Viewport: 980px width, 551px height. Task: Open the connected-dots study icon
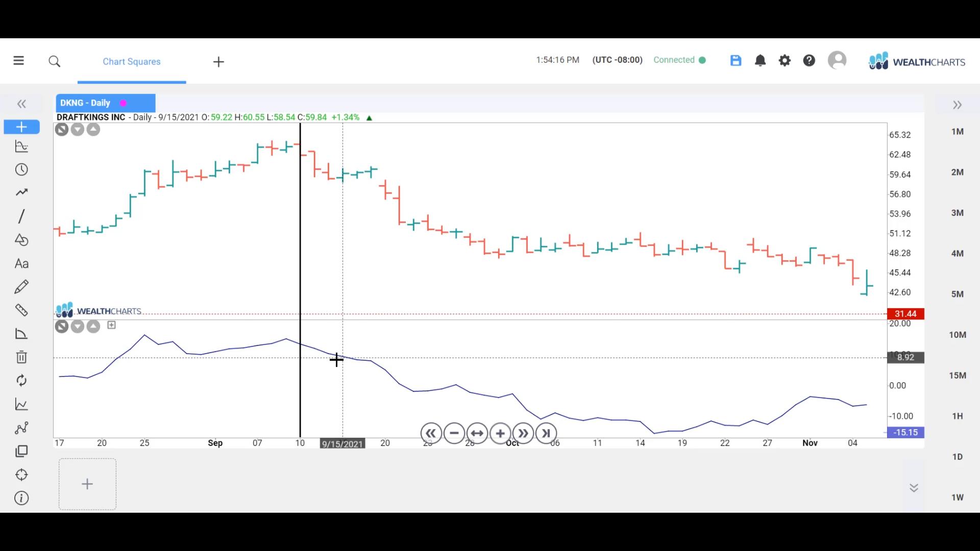21,428
